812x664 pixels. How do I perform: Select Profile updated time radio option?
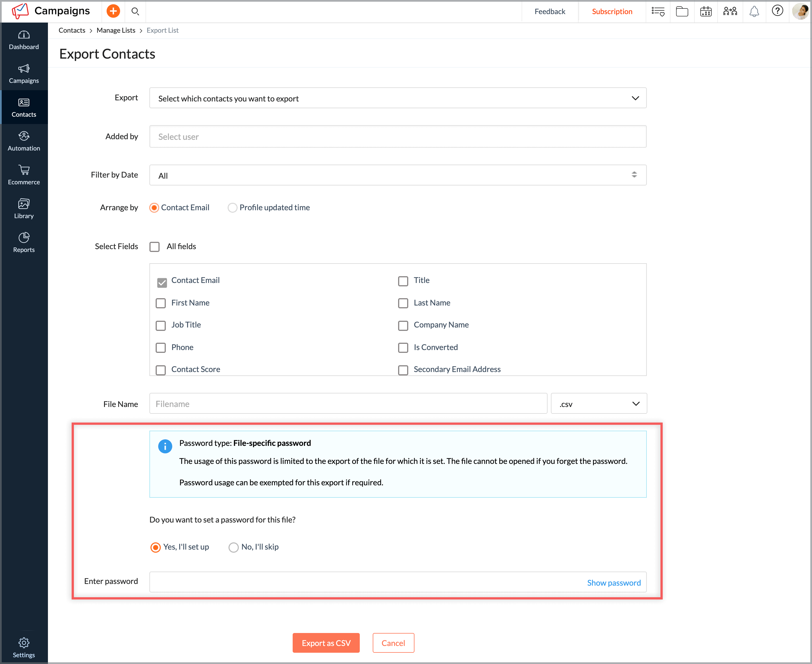232,208
